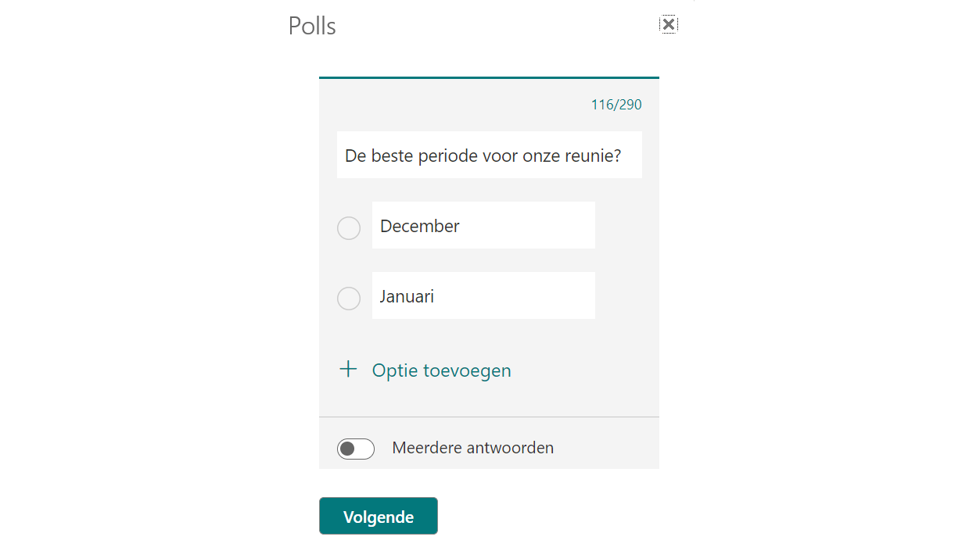Place cursor at end of 'Januari' text

tap(436, 296)
